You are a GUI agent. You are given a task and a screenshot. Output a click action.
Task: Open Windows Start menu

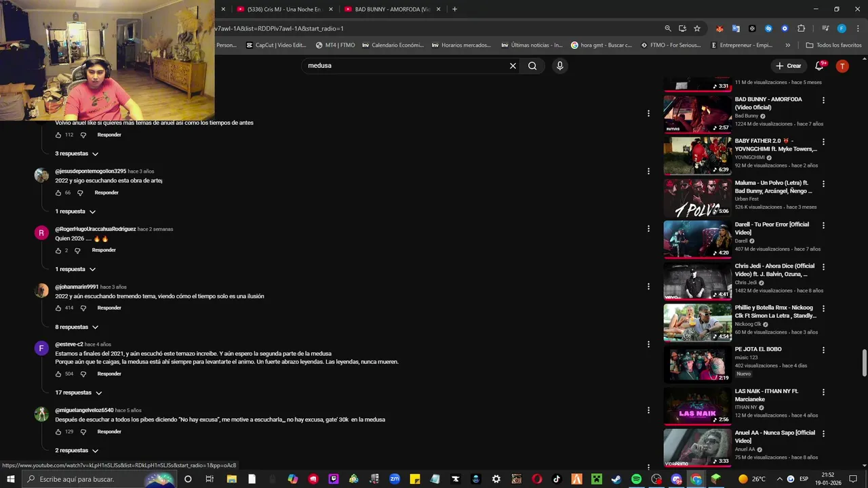[12, 479]
